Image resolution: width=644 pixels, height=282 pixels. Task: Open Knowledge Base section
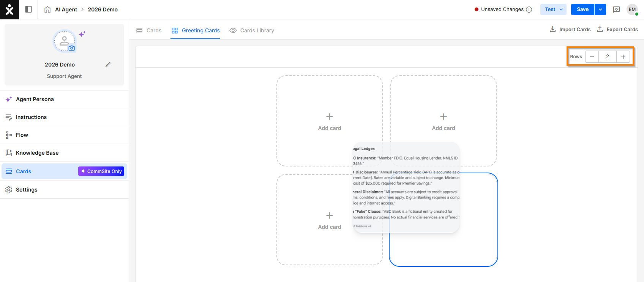click(65, 153)
